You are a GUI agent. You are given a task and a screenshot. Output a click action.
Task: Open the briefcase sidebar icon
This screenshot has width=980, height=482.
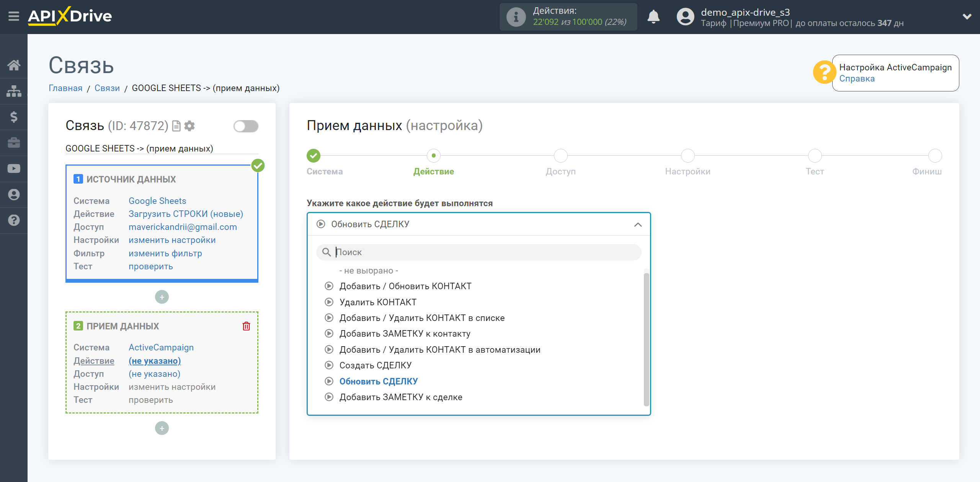[14, 143]
